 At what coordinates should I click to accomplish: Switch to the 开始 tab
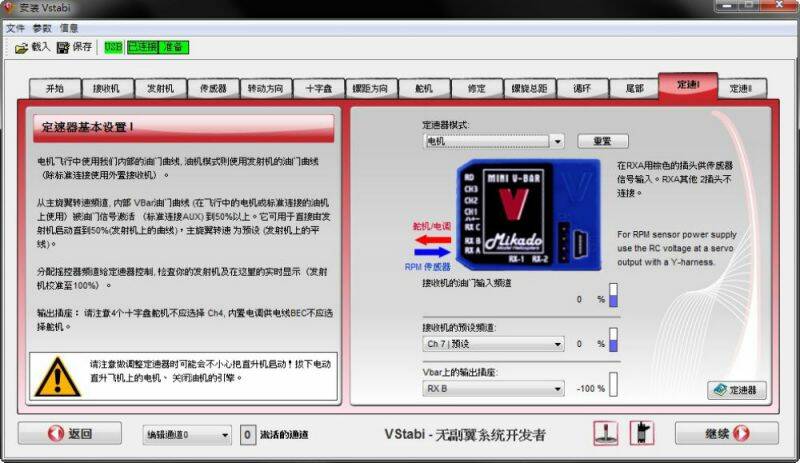coord(55,88)
